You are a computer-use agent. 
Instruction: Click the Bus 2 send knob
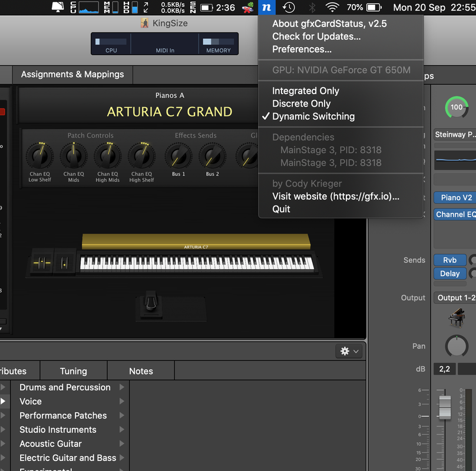tap(213, 157)
